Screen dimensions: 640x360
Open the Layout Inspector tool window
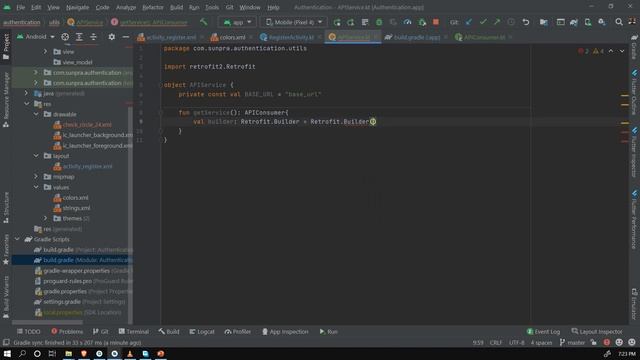[x=597, y=331]
